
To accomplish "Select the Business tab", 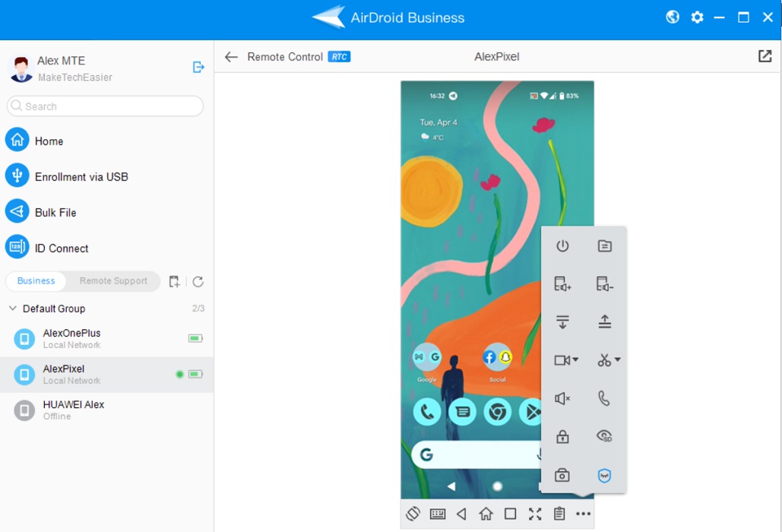I will (35, 281).
